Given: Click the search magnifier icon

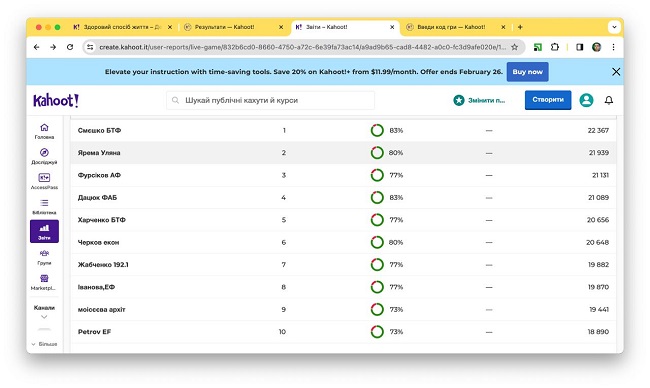Looking at the screenshot, I should pyautogui.click(x=175, y=100).
